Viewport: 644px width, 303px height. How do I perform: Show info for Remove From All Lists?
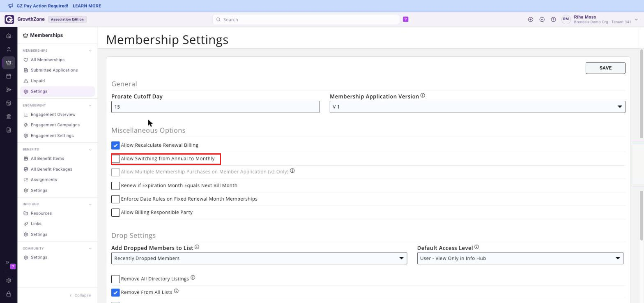[176, 291]
